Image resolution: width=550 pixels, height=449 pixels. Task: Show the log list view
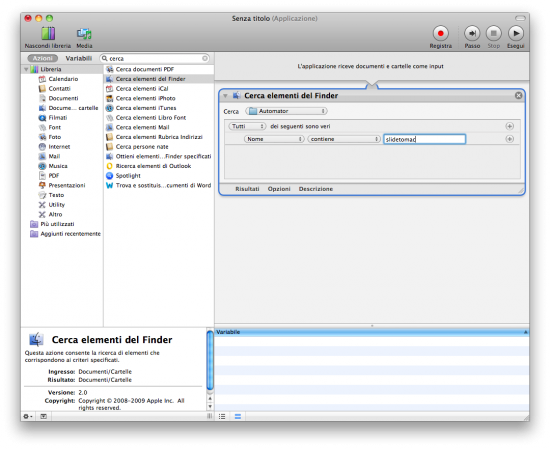222,416
